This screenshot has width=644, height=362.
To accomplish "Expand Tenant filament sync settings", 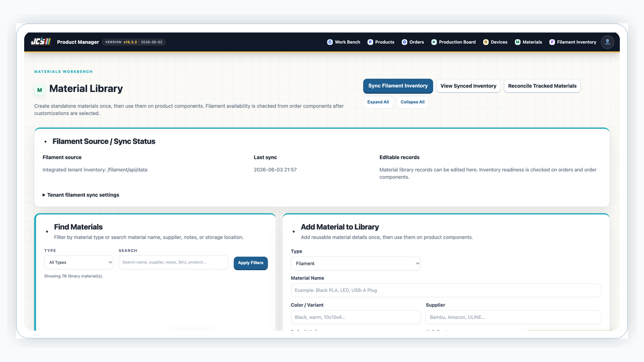I will tap(81, 195).
